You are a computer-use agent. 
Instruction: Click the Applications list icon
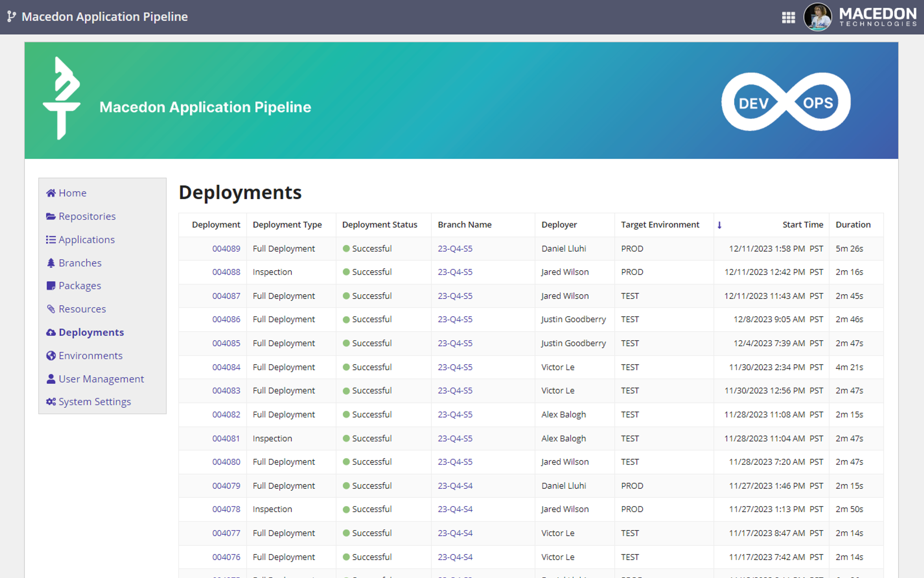(x=51, y=240)
